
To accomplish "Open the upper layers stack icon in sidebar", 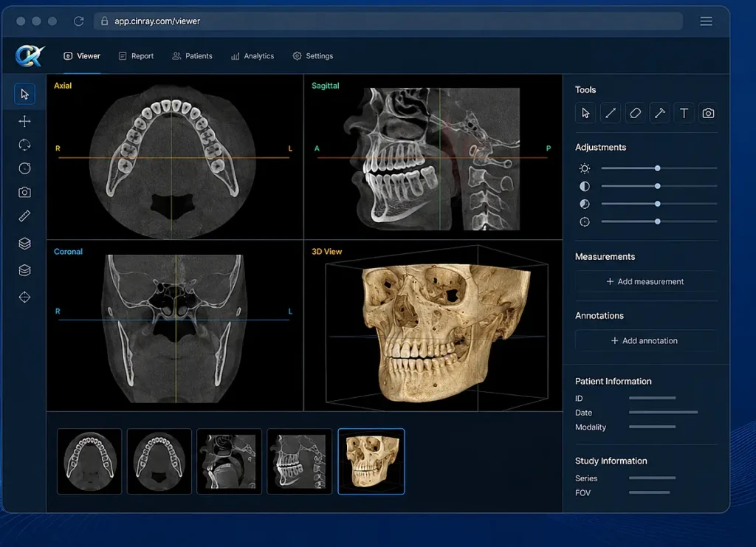I will (x=24, y=244).
